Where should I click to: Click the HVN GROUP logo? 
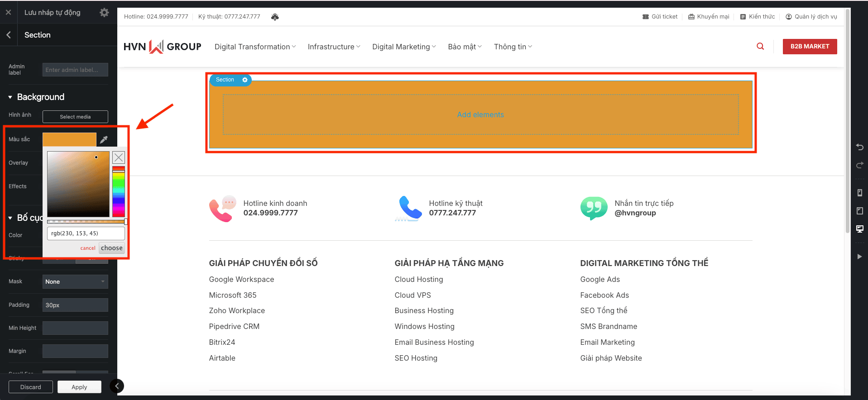click(162, 47)
